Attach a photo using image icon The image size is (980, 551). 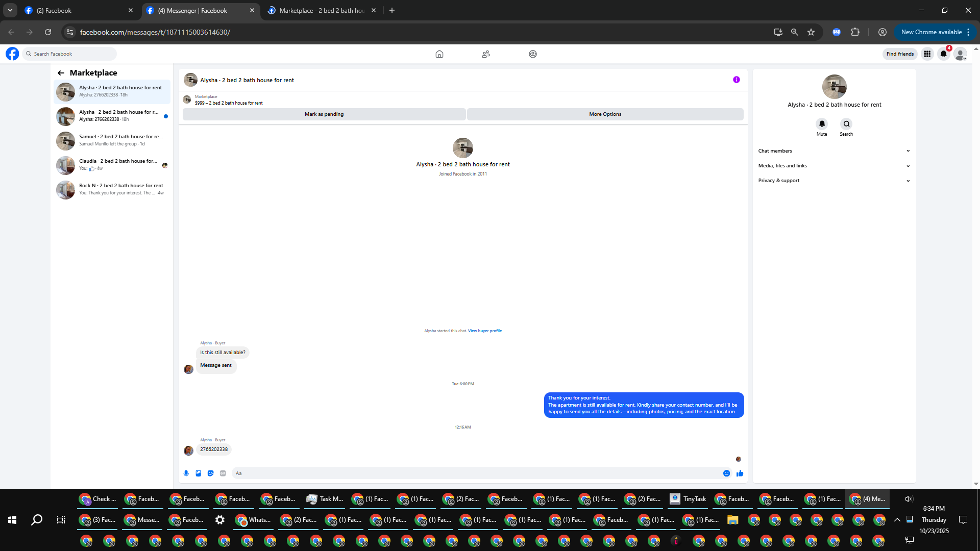(199, 473)
